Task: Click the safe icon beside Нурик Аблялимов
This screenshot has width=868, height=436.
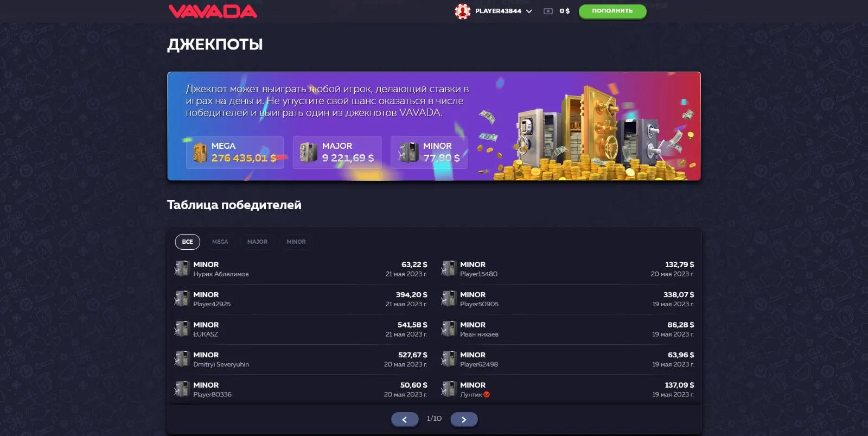Action: [181, 269]
